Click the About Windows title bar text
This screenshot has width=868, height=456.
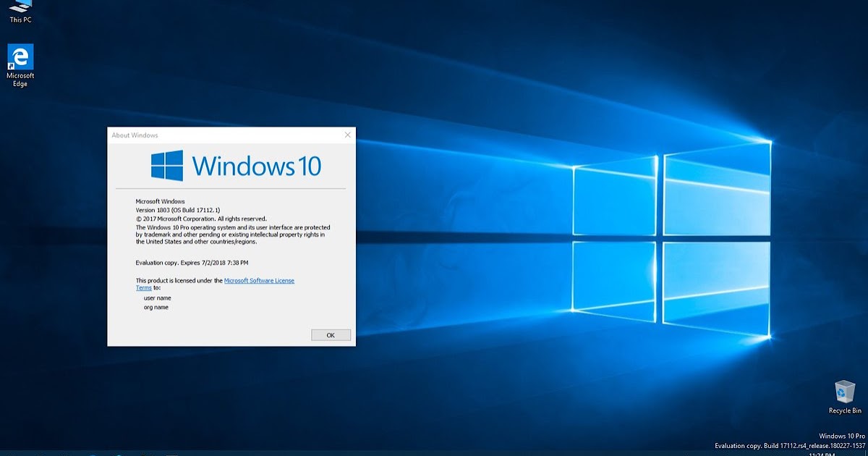click(x=135, y=135)
